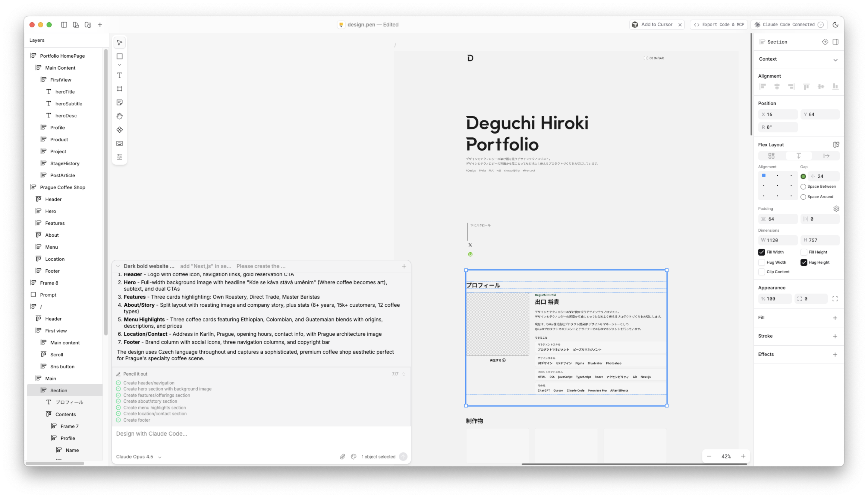Screen dimensions: 868x498
Task: Toggle the left sidebar panel icon
Action: click(64, 25)
